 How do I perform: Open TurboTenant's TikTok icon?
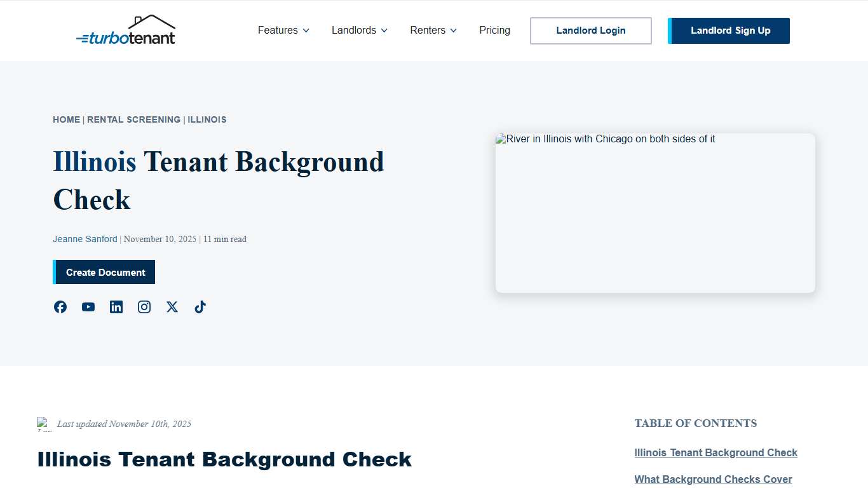pyautogui.click(x=200, y=307)
